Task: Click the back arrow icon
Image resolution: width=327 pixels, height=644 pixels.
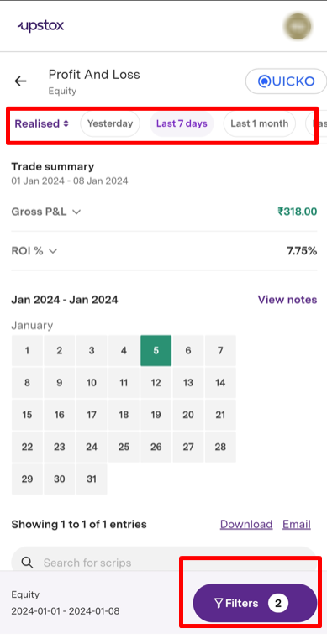Action: [x=20, y=81]
